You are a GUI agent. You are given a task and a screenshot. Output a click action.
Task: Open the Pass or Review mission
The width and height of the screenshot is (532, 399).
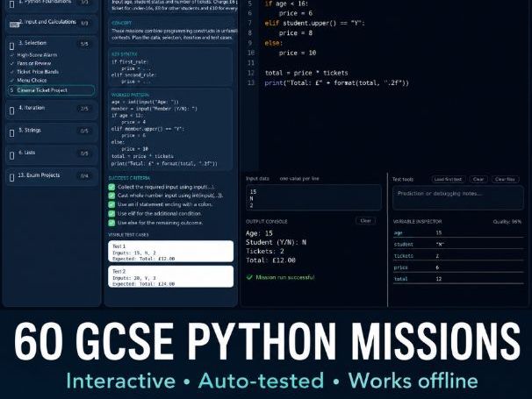[x=34, y=63]
